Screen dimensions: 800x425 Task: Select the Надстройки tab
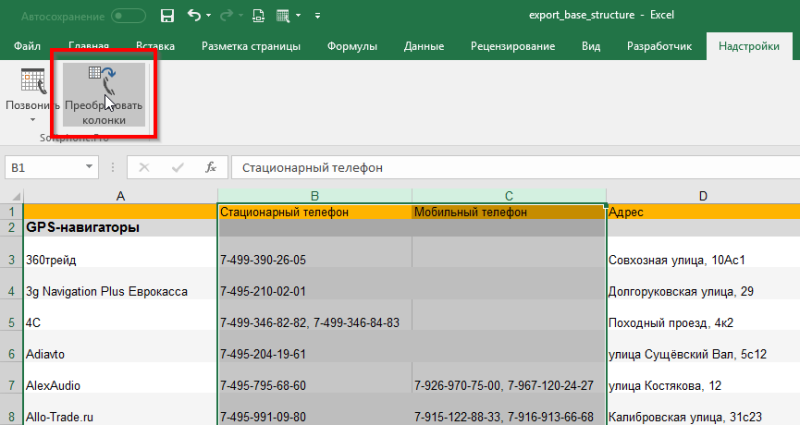(748, 46)
